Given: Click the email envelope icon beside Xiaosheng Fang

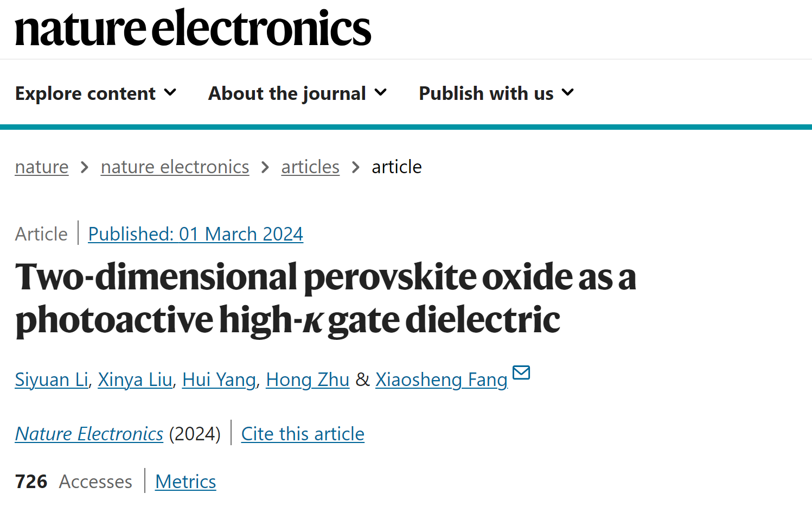Looking at the screenshot, I should 521,372.
